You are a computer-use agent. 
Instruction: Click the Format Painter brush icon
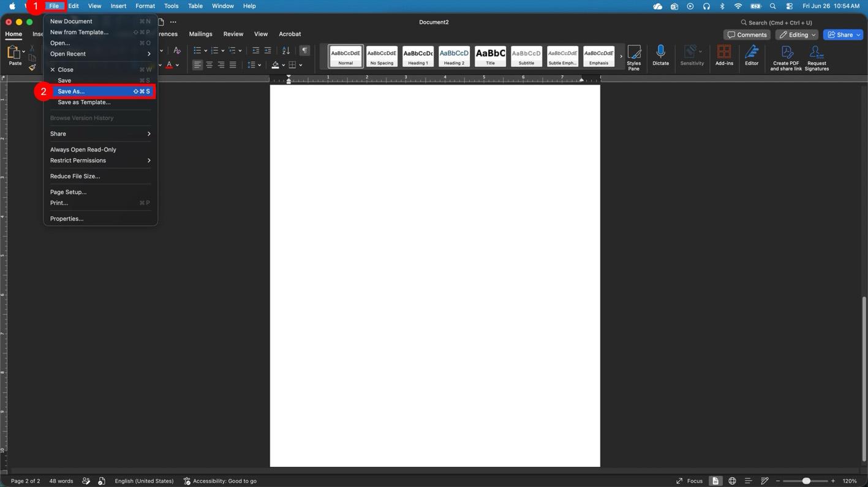[x=32, y=67]
